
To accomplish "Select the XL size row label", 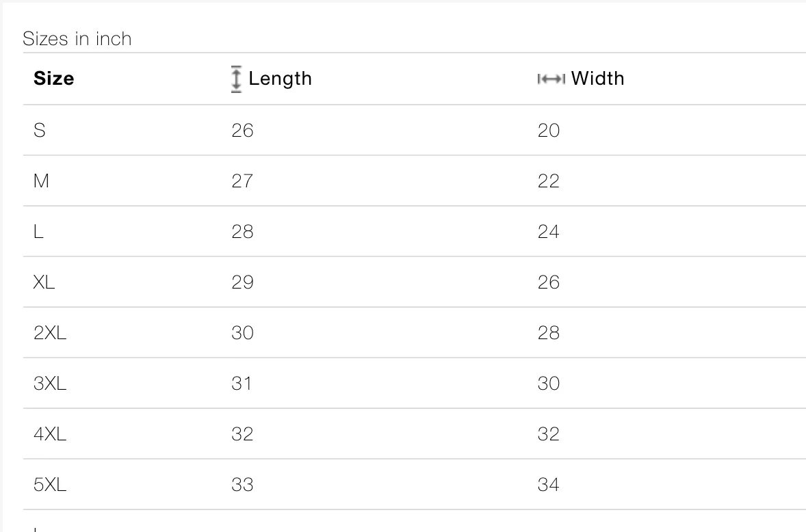I will [x=44, y=282].
